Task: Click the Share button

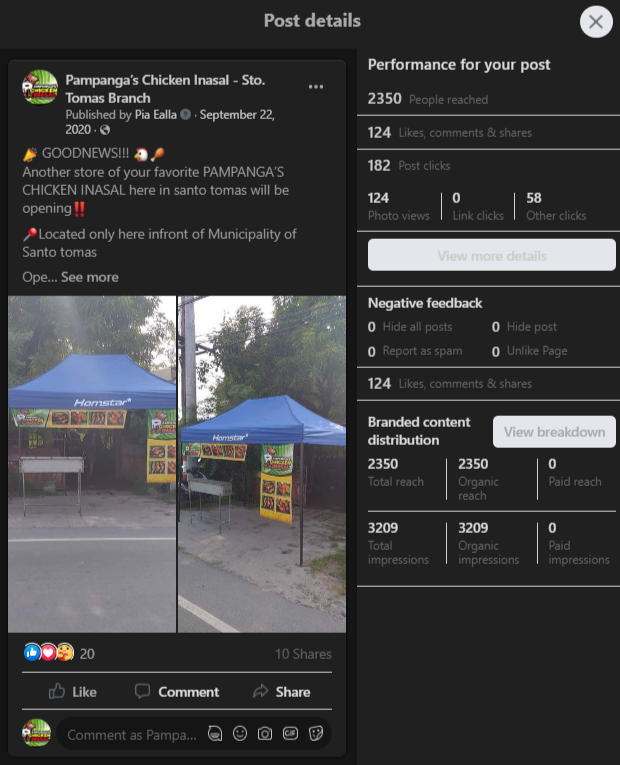Action: [x=281, y=691]
